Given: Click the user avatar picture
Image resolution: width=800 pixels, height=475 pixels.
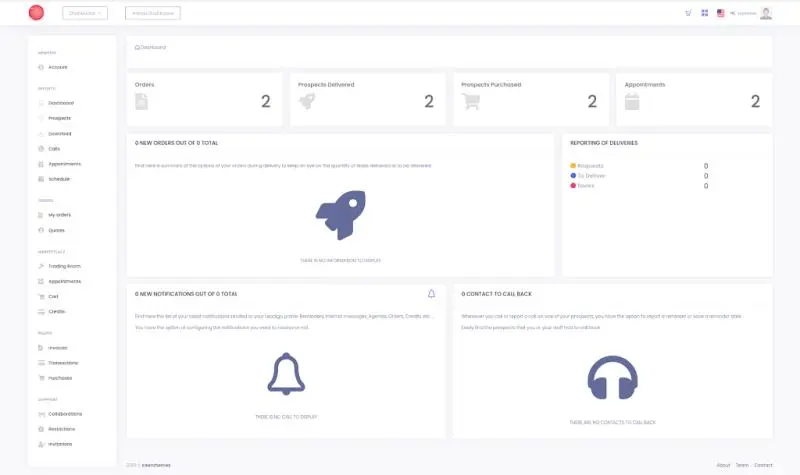Looking at the screenshot, I should pyautogui.click(x=766, y=13).
